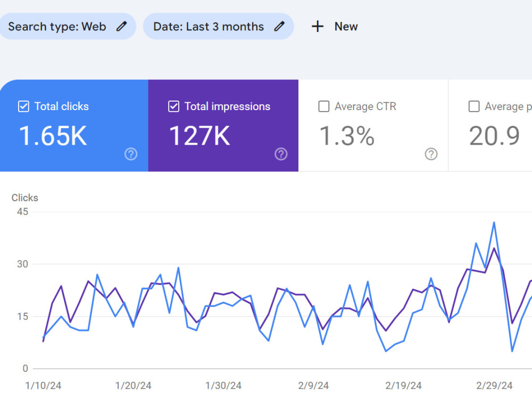Click the 2/19/24 date label

point(403,386)
